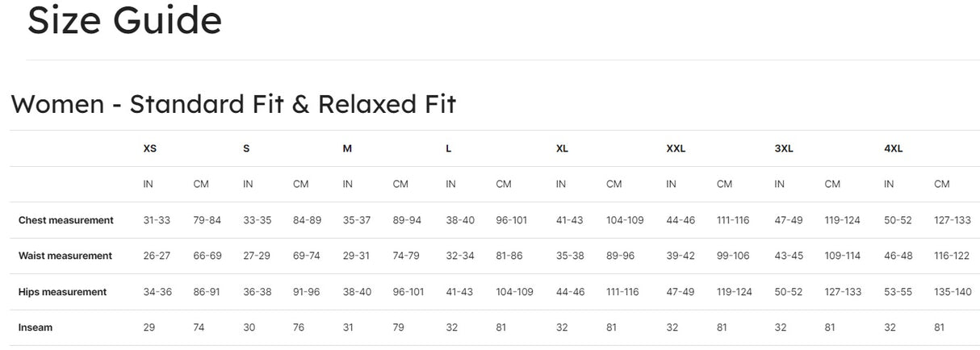Select the 4XL hips value 135-140 cm

tap(953, 292)
